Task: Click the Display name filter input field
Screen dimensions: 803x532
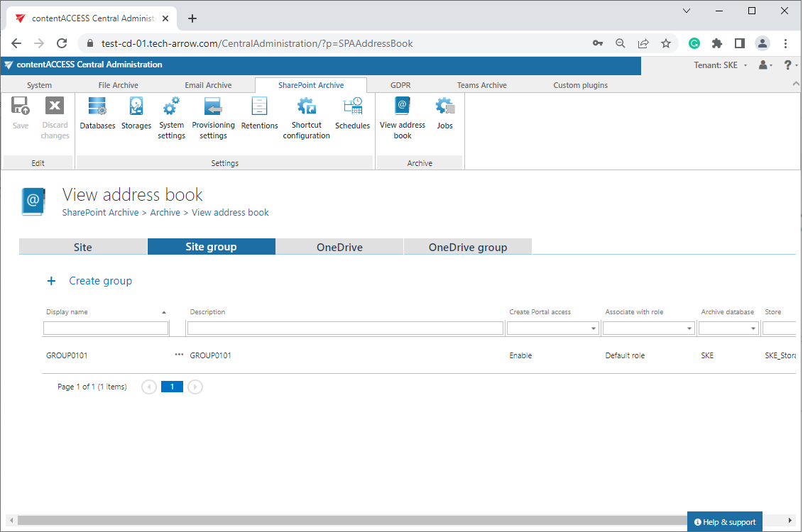Action: point(106,328)
